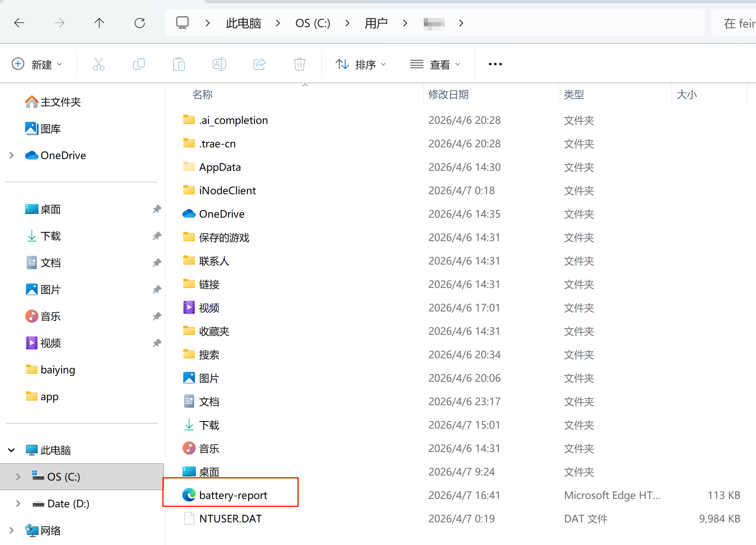Click the Copy icon in toolbar
The height and width of the screenshot is (545, 756).
tap(138, 64)
